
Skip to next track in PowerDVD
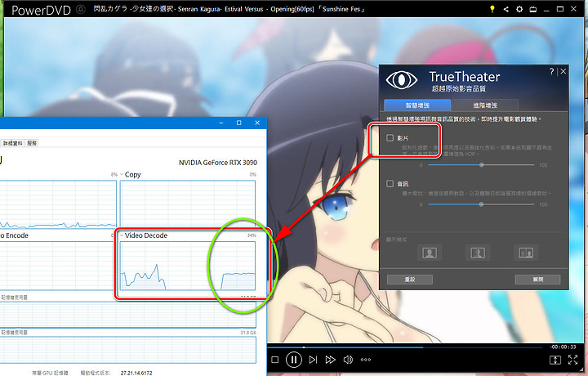point(313,360)
